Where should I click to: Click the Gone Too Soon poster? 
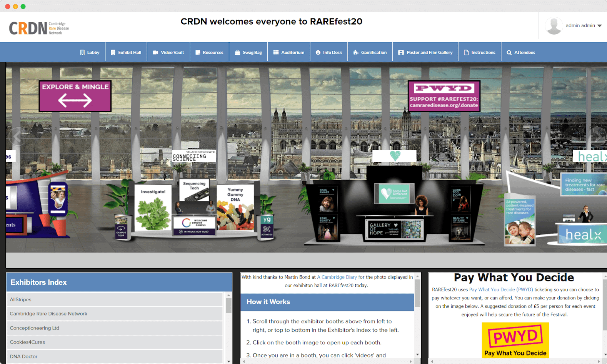461,199
